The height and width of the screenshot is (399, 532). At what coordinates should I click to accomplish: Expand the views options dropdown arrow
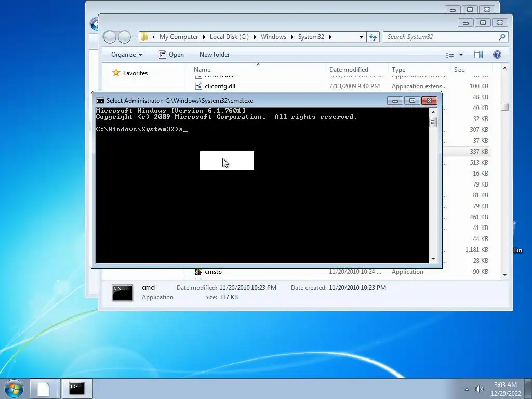click(461, 55)
